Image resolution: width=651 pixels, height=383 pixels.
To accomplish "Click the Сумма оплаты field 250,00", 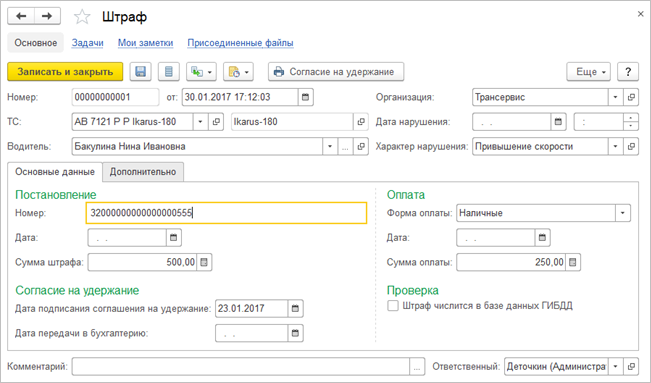I will (x=511, y=262).
